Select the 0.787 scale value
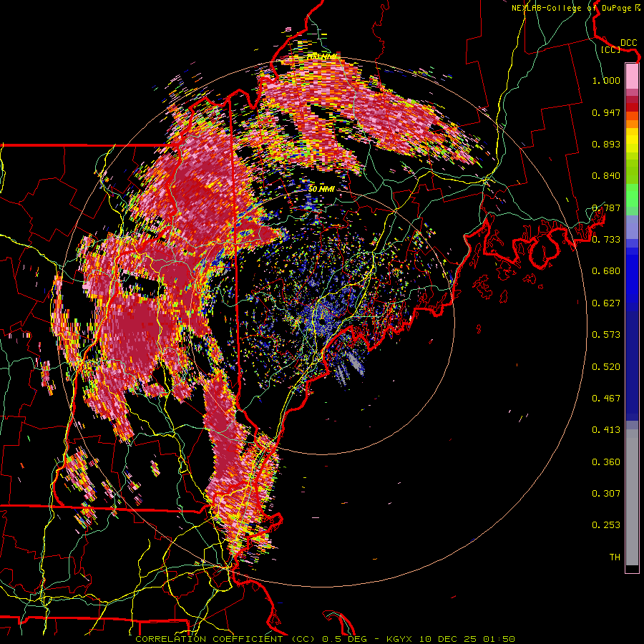This screenshot has width=644, height=644. tap(606, 208)
